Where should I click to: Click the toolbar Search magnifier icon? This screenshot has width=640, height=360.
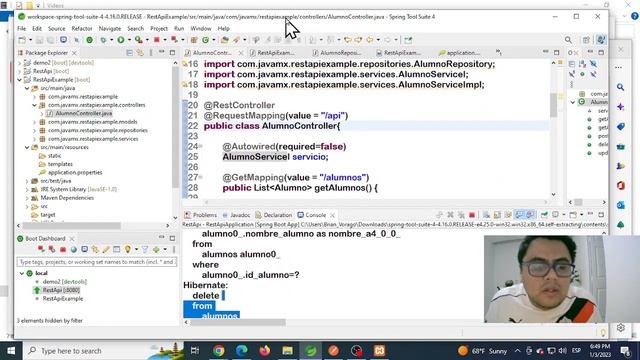click(568, 40)
